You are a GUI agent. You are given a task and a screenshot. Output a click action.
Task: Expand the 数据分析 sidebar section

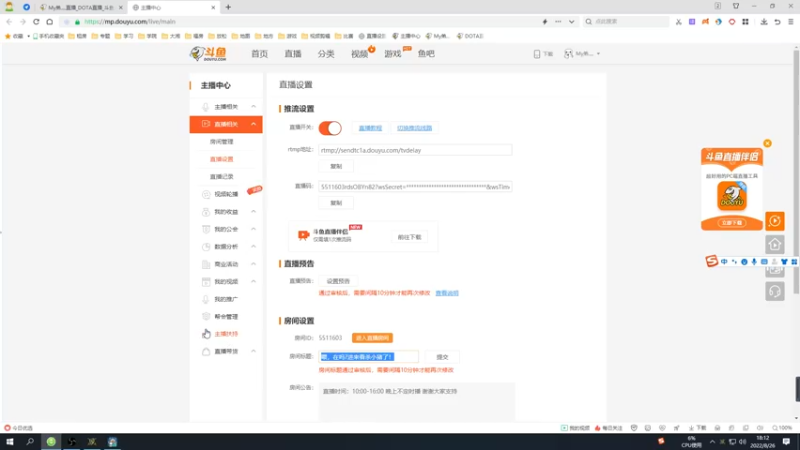point(254,246)
